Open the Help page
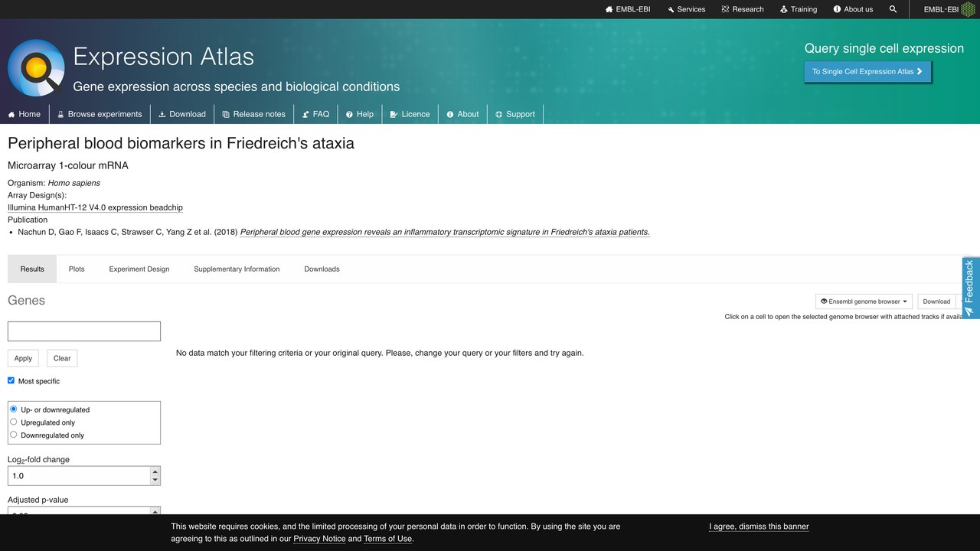This screenshot has height=551, width=980. [x=360, y=114]
